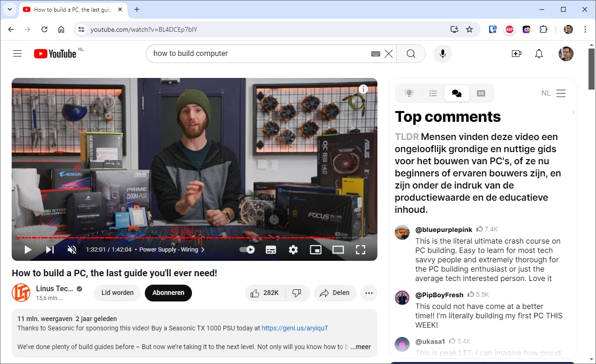Open @ukasa1 commenter profile
The height and width of the screenshot is (364, 596).
[x=430, y=342]
